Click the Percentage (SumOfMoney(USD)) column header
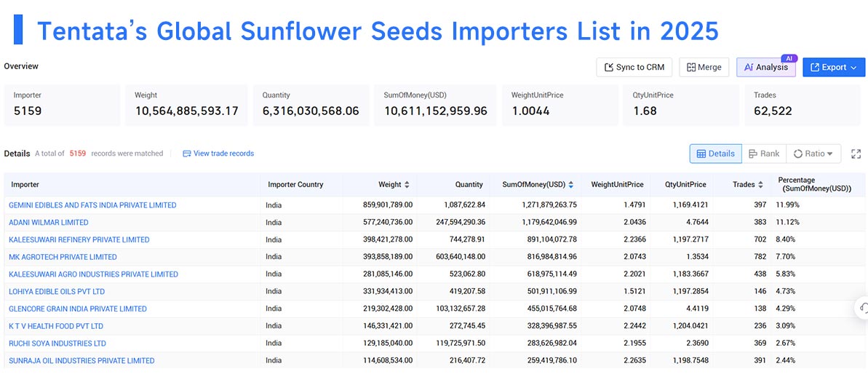 click(x=815, y=184)
